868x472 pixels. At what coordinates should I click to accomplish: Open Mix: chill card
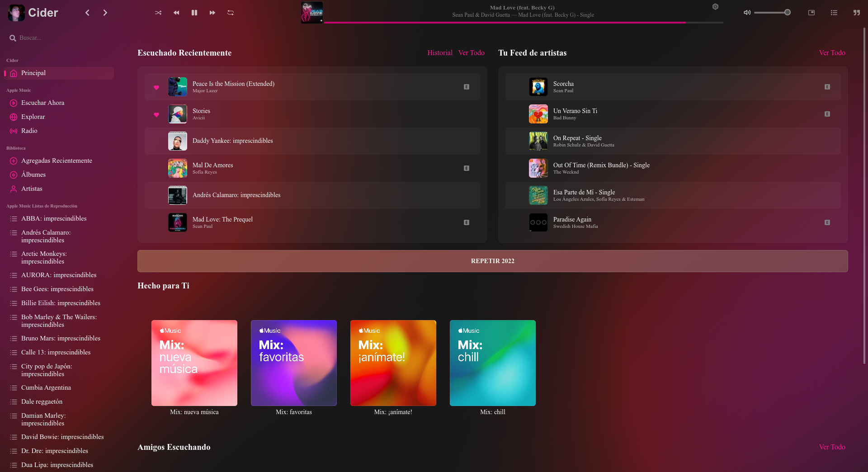coord(493,363)
